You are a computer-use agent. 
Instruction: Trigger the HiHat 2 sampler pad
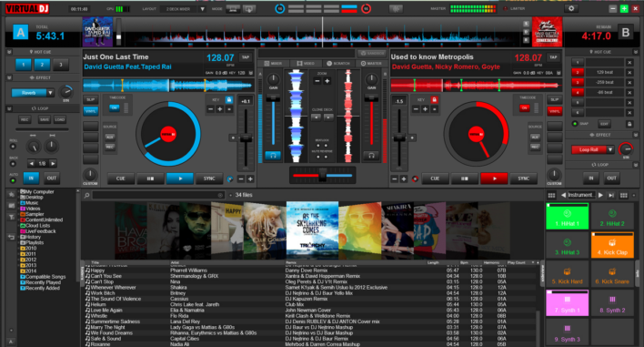[x=612, y=216]
